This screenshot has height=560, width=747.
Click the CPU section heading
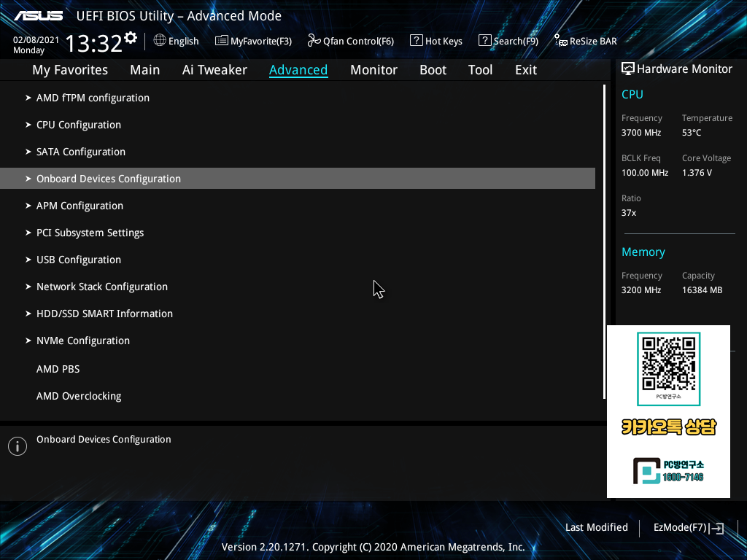(x=632, y=94)
